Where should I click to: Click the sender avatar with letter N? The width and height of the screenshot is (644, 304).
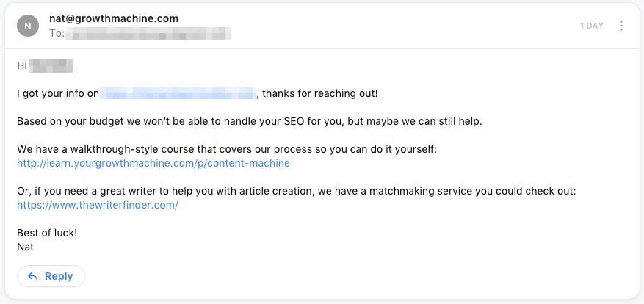(28, 26)
